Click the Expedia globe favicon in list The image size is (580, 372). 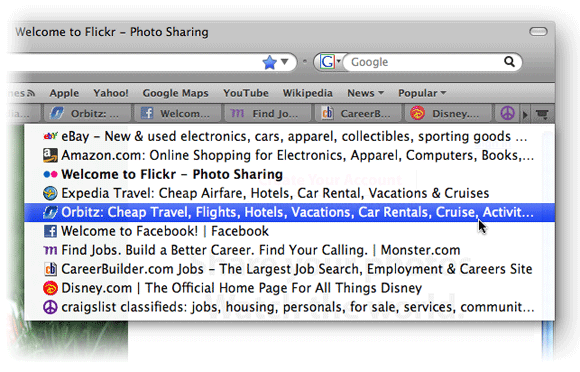click(x=50, y=193)
